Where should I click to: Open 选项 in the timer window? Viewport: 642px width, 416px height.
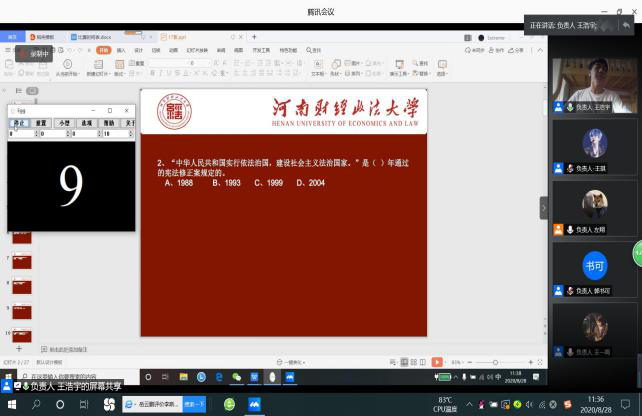tap(85, 123)
